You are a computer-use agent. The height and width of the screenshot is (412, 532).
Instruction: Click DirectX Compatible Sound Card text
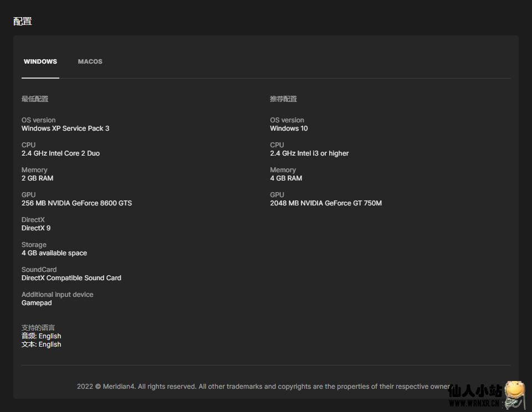[x=71, y=278]
